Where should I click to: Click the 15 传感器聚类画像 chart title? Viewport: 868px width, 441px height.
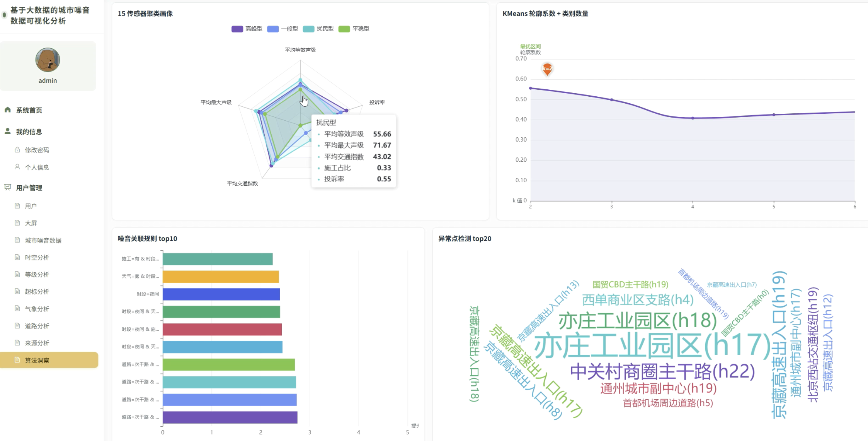[x=145, y=14]
